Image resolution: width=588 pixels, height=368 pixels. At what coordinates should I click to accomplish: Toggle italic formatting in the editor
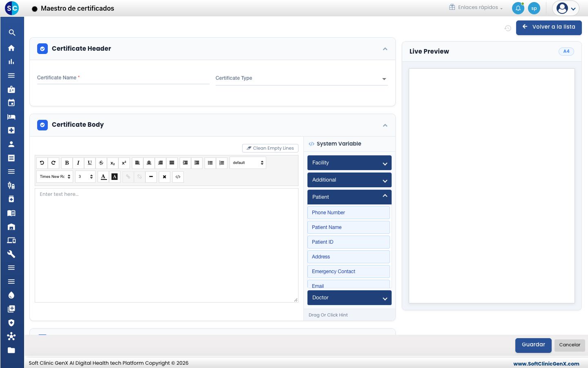click(78, 163)
